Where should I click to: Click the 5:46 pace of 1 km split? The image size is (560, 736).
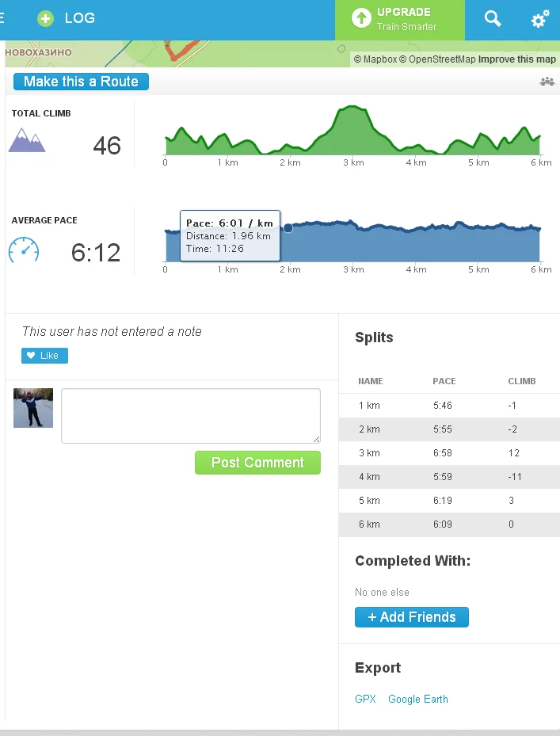(x=443, y=406)
